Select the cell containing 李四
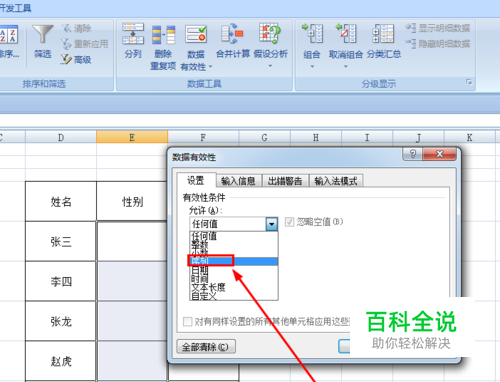Screen dimensions: 500x382 tap(61, 281)
